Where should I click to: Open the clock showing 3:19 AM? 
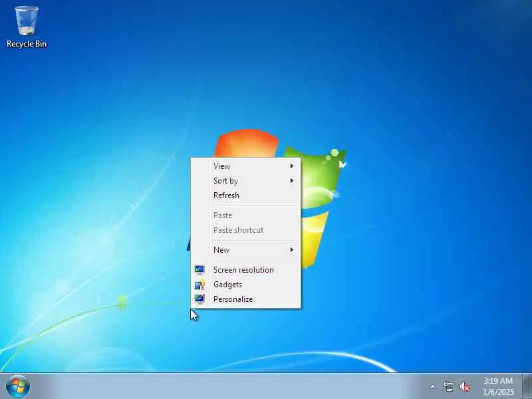(498, 386)
